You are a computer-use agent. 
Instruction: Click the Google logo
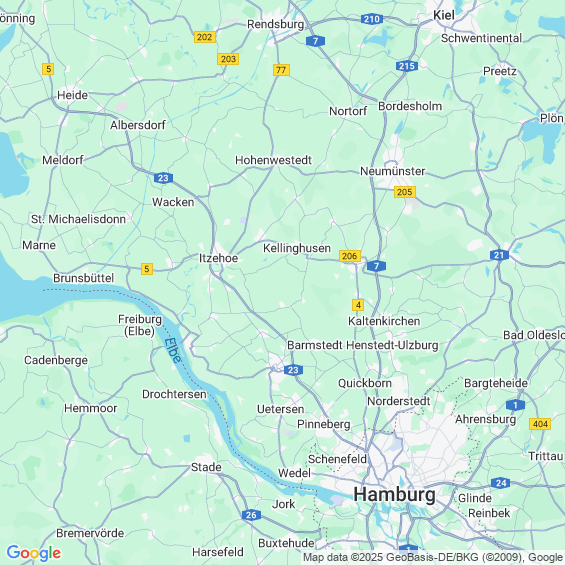click(x=34, y=553)
